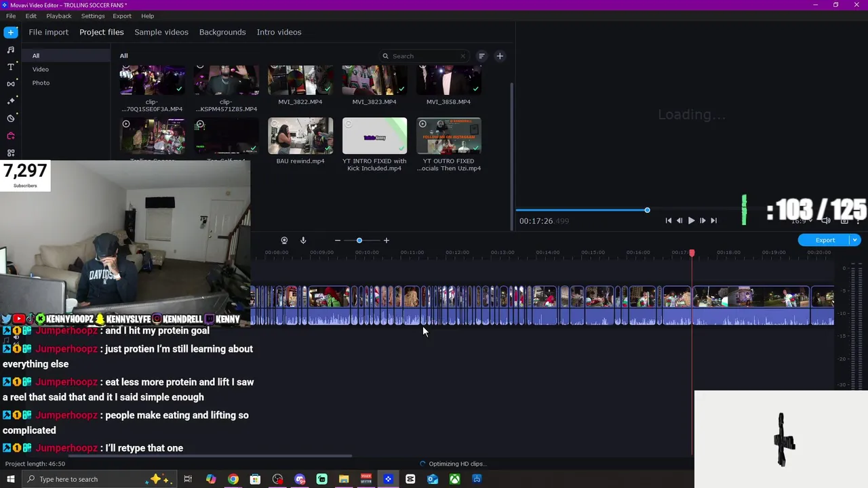Select the clip ending KSPM4571Z85.MP4
Image resolution: width=868 pixels, height=488 pixels.
click(226, 80)
